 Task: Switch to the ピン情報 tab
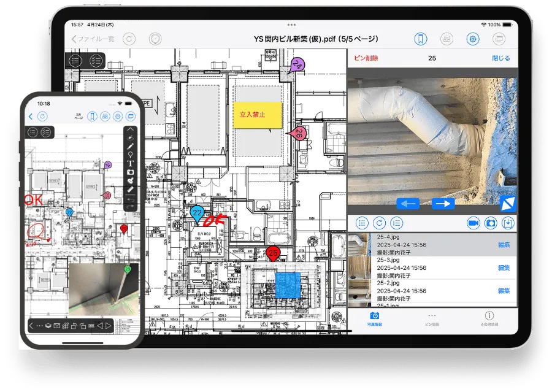432,319
